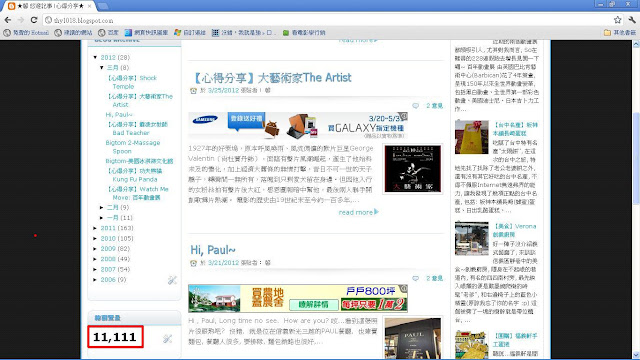Open the Kung Fu Panda archive link
The height and width of the screenshot is (360, 640).
point(135,175)
